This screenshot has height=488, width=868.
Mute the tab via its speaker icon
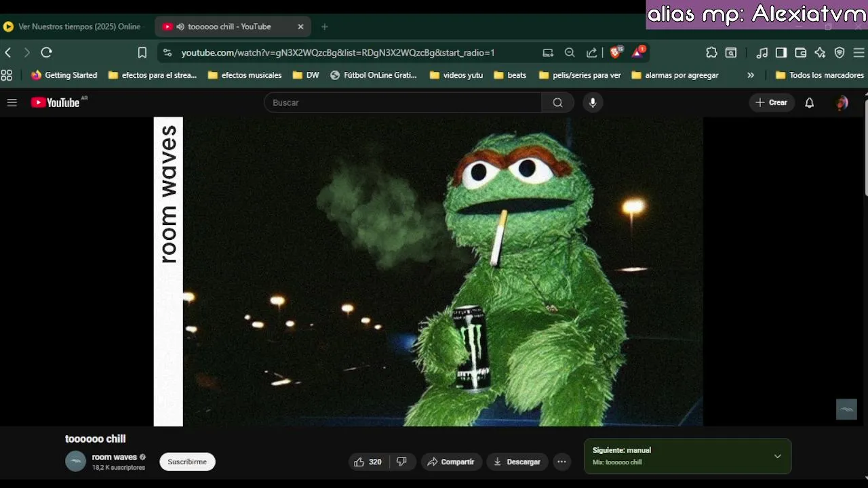pos(180,26)
